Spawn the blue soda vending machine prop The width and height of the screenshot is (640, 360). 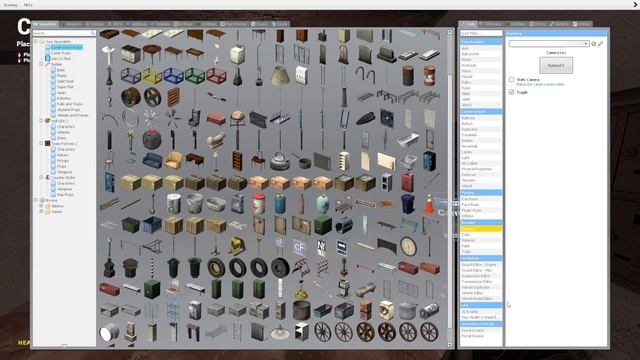429,160
